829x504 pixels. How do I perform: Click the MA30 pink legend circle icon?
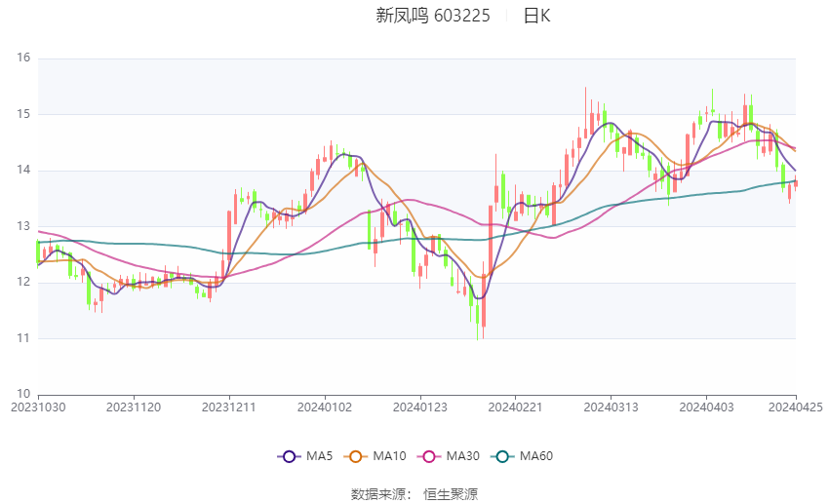point(425,456)
